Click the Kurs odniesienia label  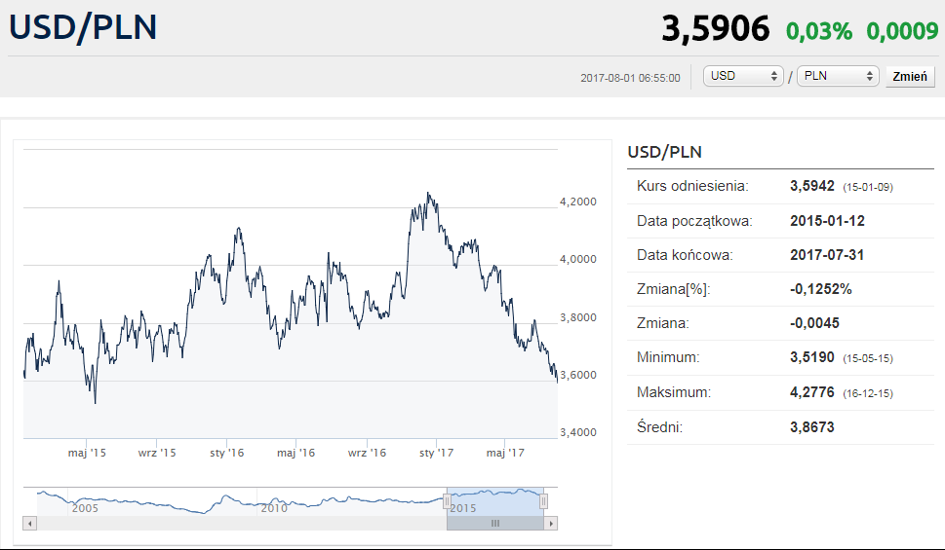[x=692, y=186]
